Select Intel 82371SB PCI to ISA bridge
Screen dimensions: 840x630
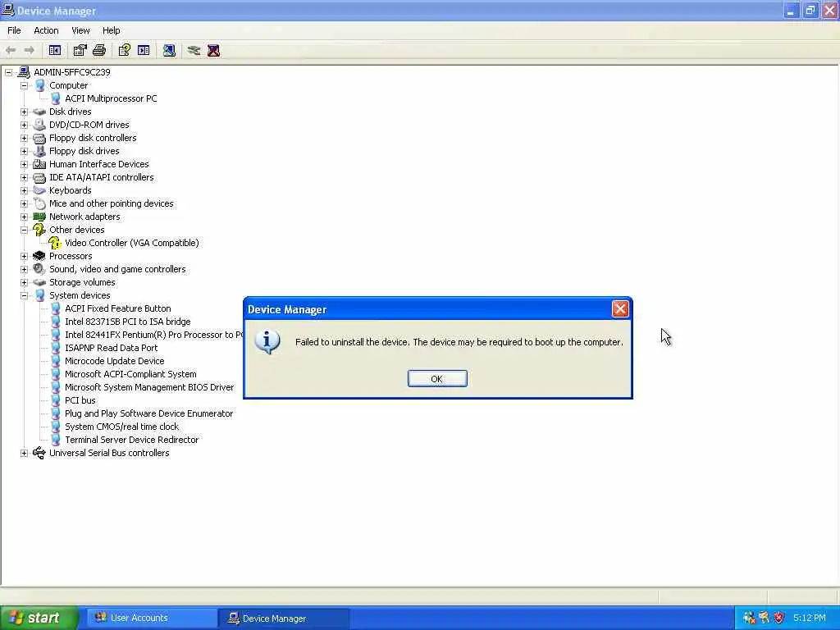point(127,322)
